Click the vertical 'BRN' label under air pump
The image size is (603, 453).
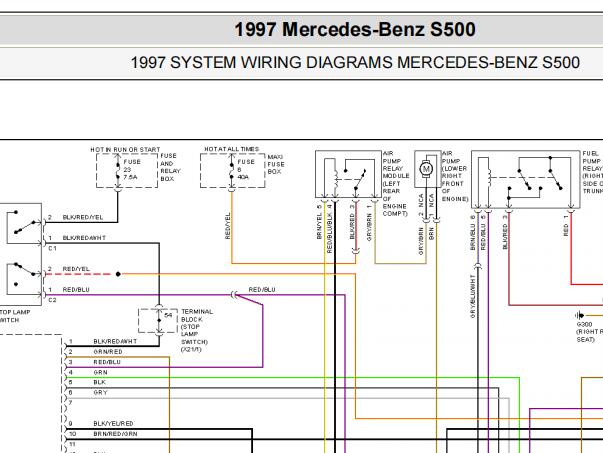pyautogui.click(x=431, y=234)
